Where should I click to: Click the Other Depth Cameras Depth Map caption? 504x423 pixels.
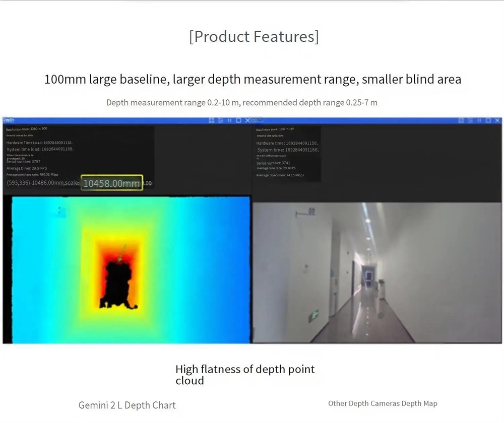pyautogui.click(x=383, y=403)
